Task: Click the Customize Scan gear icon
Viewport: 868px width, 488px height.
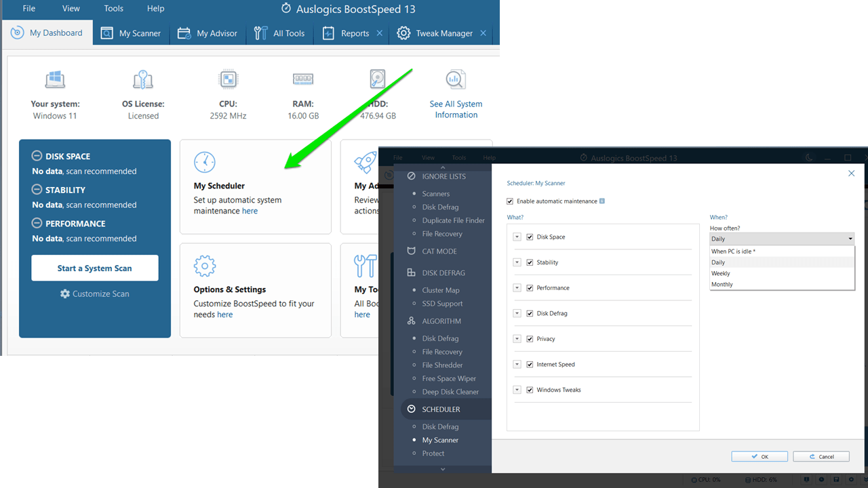Action: tap(65, 293)
